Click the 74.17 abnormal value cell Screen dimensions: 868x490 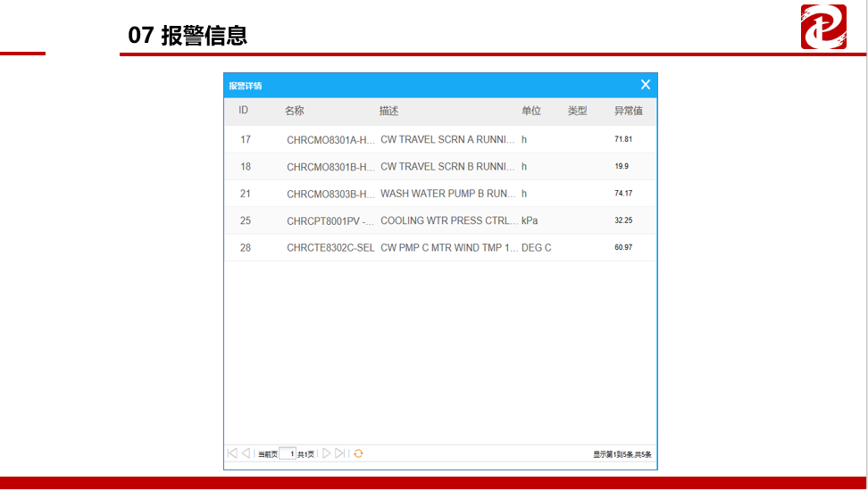tap(623, 194)
